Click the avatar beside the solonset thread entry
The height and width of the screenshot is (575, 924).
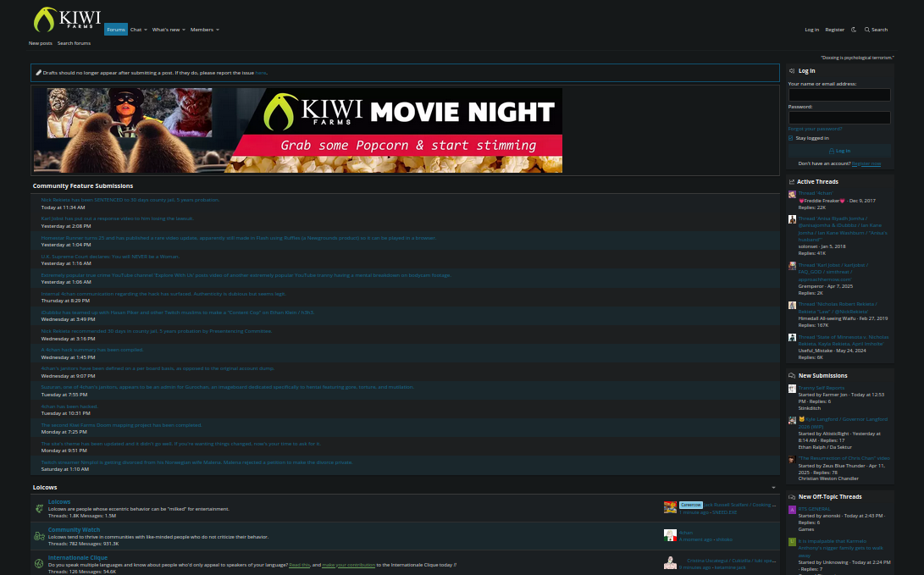point(792,219)
